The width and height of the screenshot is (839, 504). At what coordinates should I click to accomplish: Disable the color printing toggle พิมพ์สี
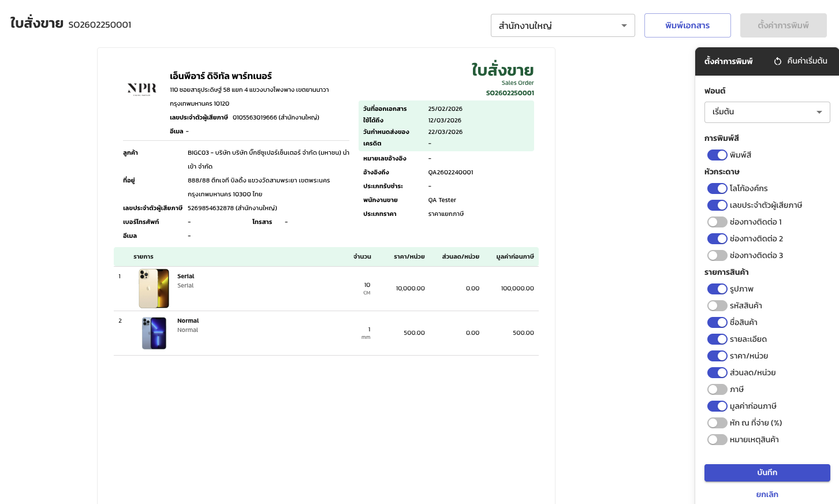[717, 155]
